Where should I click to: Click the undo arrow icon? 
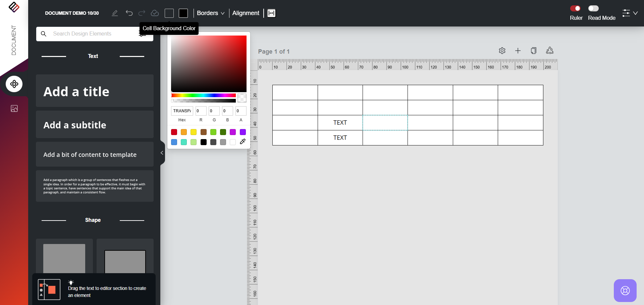point(129,13)
